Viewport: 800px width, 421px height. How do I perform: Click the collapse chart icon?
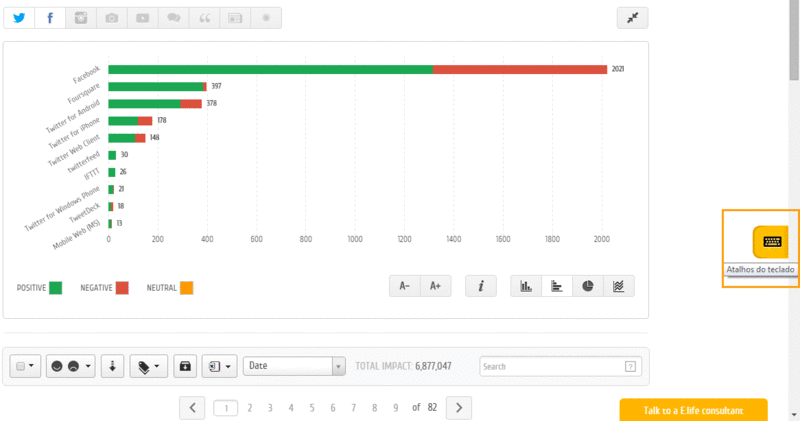(x=632, y=18)
